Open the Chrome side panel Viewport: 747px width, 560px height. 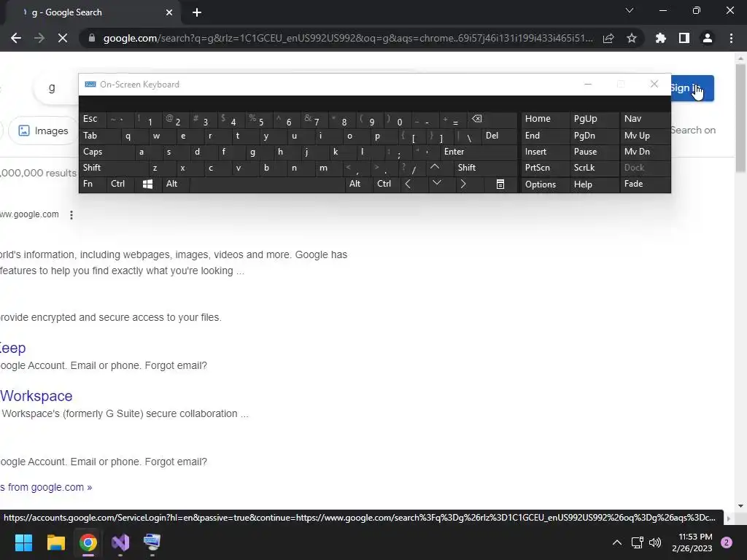(x=684, y=38)
